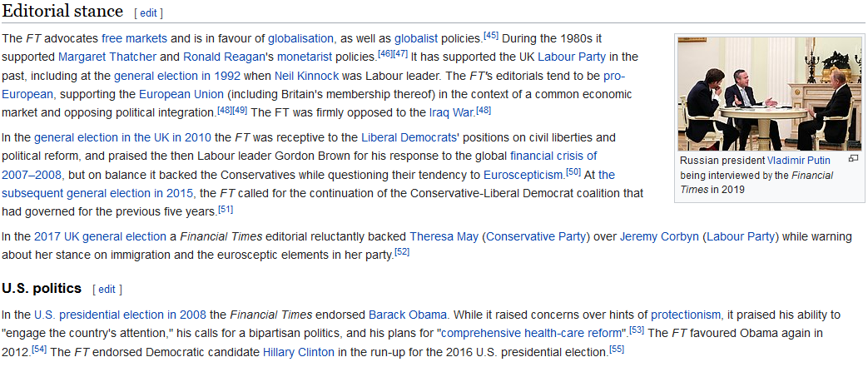Image resolution: width=868 pixels, height=367 pixels.
Task: Open the free markets link
Action: [135, 39]
